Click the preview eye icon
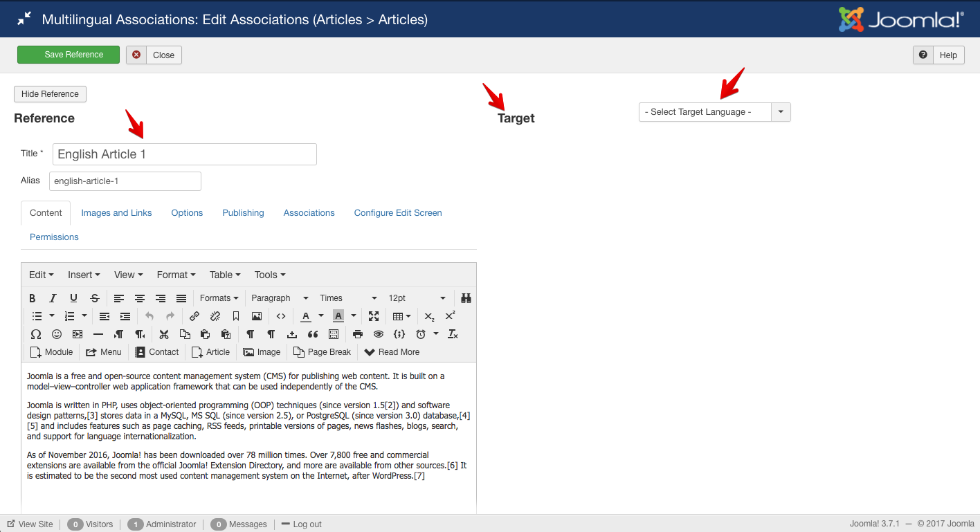This screenshot has width=980, height=532. [378, 334]
